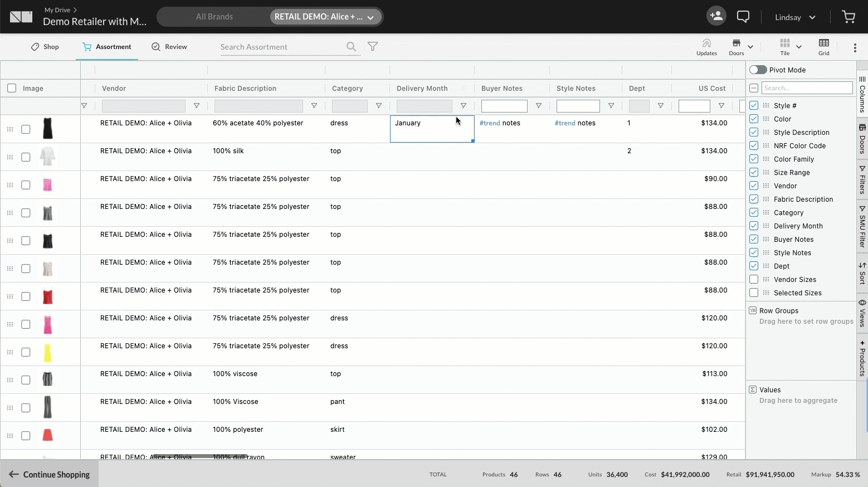868x487 pixels.
Task: Open the chat messages icon
Action: point(743,17)
